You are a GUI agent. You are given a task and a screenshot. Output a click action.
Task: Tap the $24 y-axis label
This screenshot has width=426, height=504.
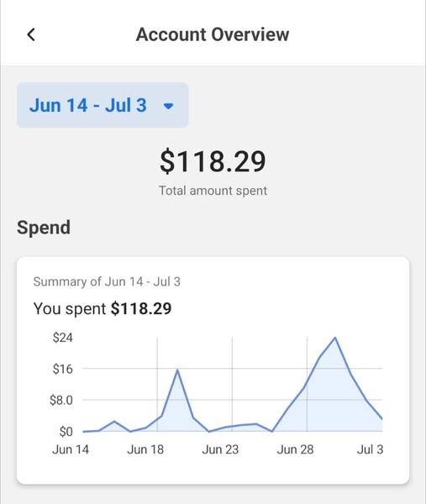click(63, 338)
